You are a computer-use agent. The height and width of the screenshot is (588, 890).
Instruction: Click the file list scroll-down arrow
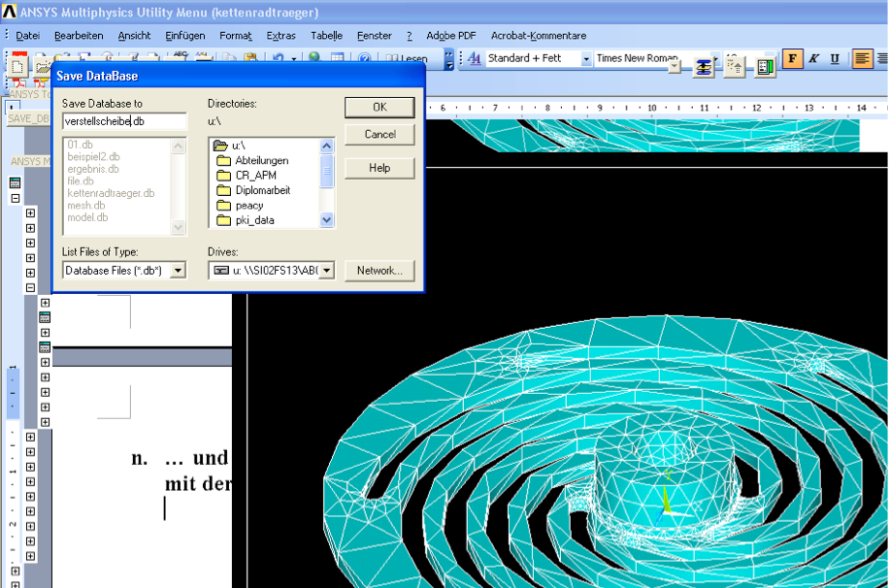(x=178, y=227)
